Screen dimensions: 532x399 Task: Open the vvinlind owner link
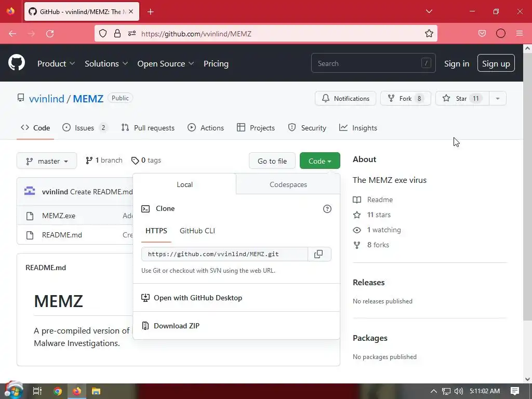46,98
